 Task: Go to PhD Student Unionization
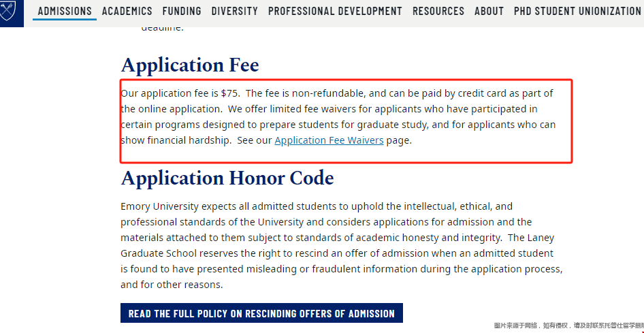tap(577, 11)
